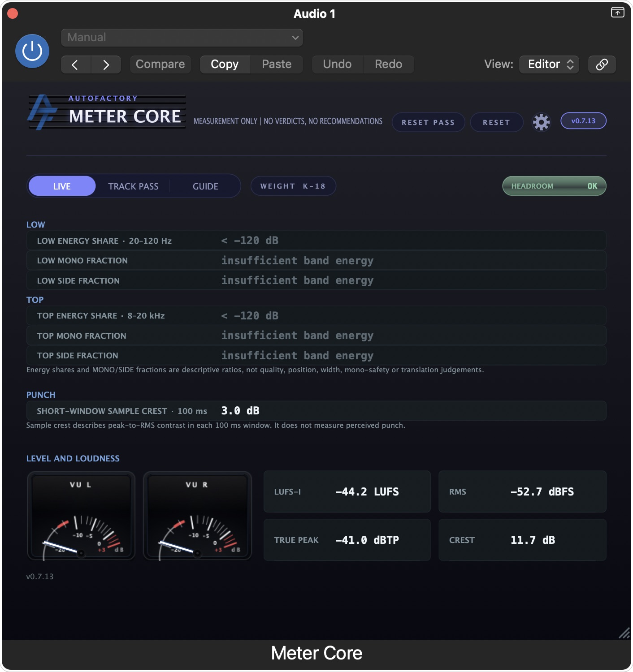Click the LOW ENERGY SHARE row

point(316,241)
